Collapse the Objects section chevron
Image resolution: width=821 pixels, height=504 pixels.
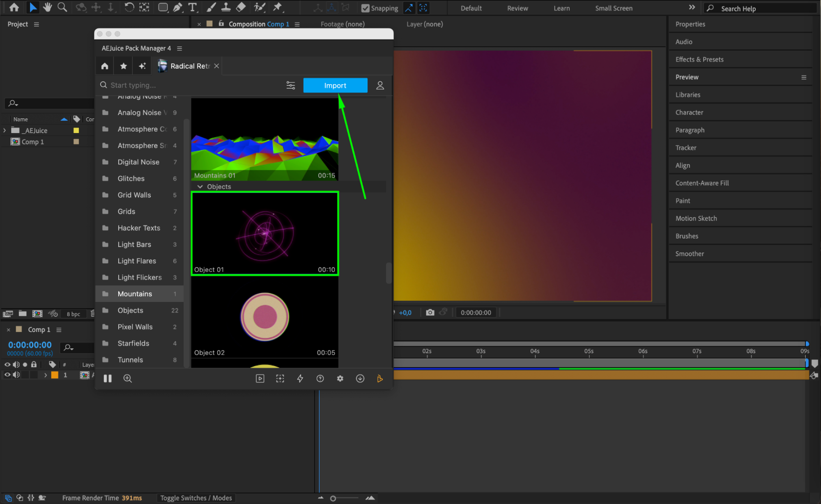pyautogui.click(x=200, y=186)
